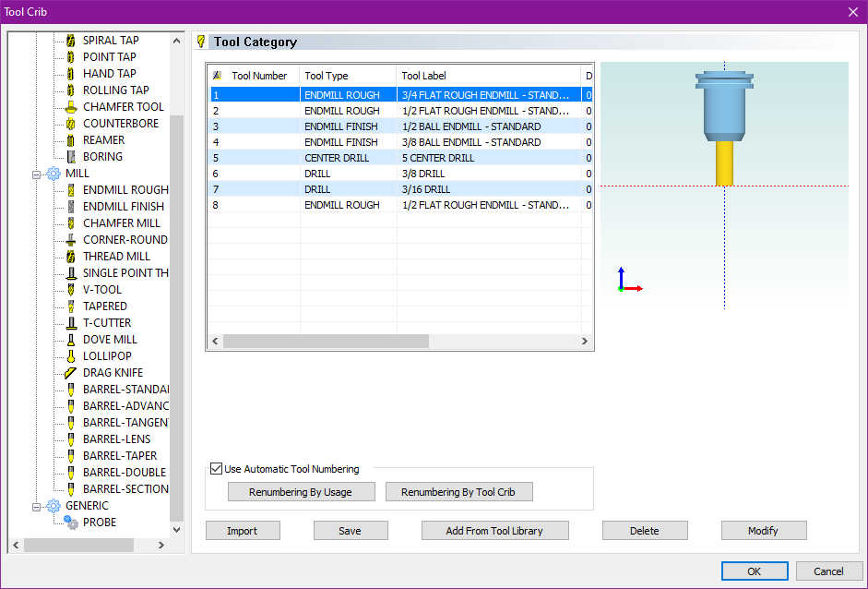Click the PROBE icon under GENERIC
This screenshot has height=589, width=868.
pos(71,523)
